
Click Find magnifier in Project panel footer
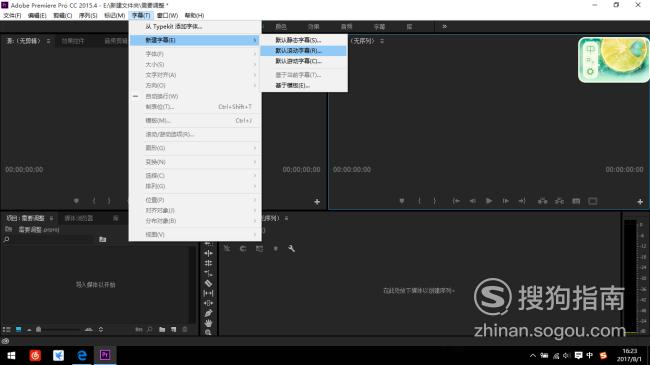pyautogui.click(x=150, y=330)
